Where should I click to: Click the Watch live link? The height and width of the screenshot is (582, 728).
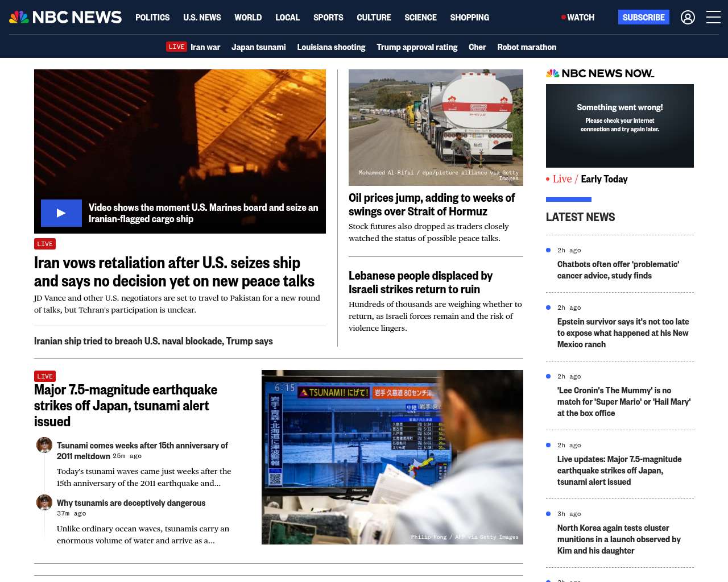[x=578, y=18]
